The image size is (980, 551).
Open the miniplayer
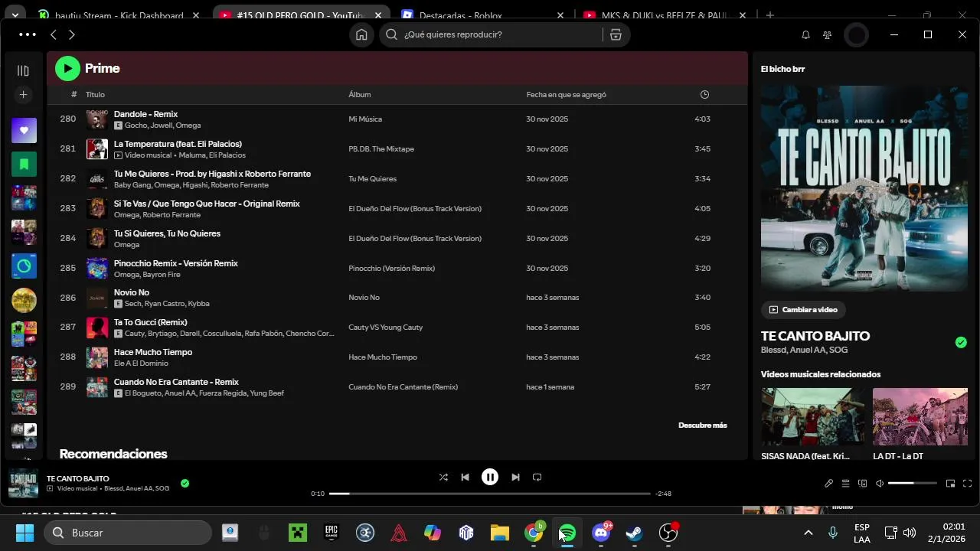950,483
